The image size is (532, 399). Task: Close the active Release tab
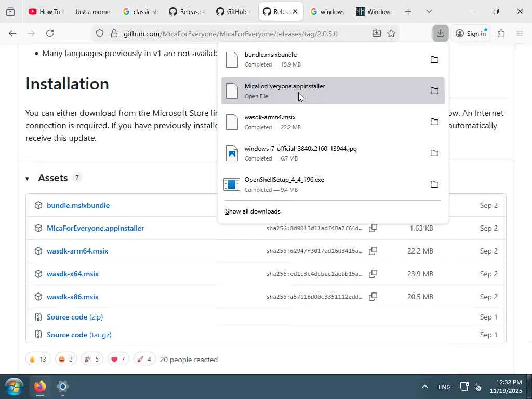(x=295, y=11)
